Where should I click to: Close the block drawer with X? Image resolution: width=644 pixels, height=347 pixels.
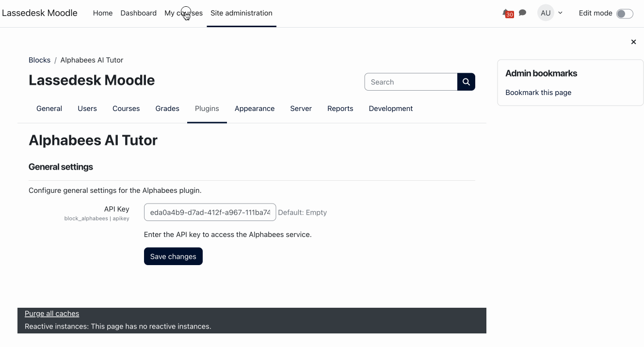tap(633, 42)
